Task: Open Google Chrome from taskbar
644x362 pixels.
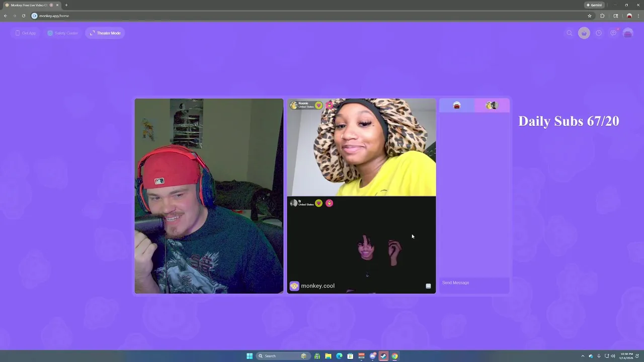Action: 395,356
